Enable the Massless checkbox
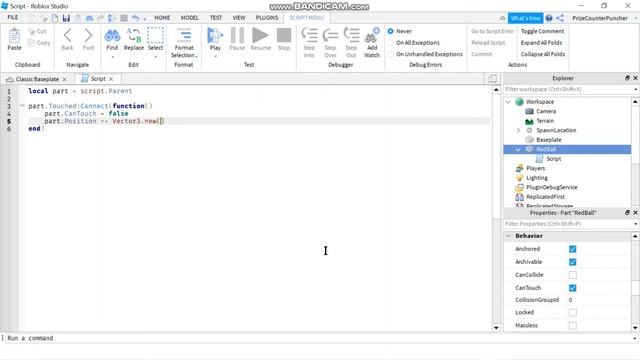Viewport: 640px width, 360px height. 573,326
